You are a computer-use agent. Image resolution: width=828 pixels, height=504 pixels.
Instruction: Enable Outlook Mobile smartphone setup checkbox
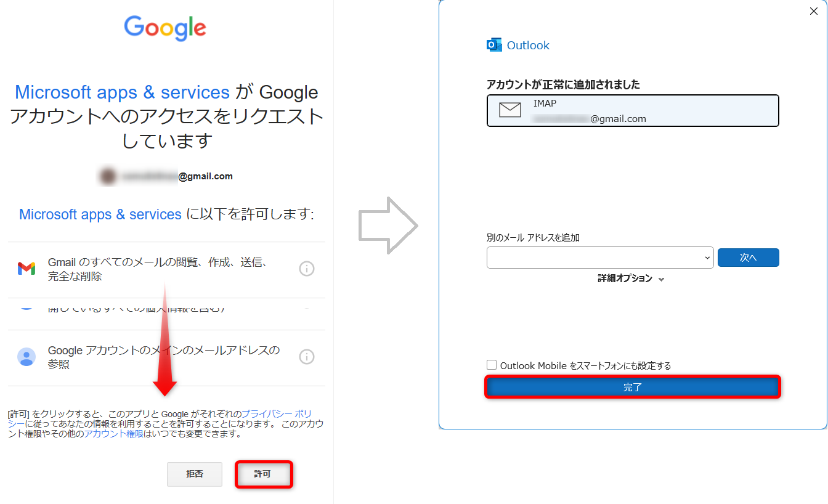point(492,365)
